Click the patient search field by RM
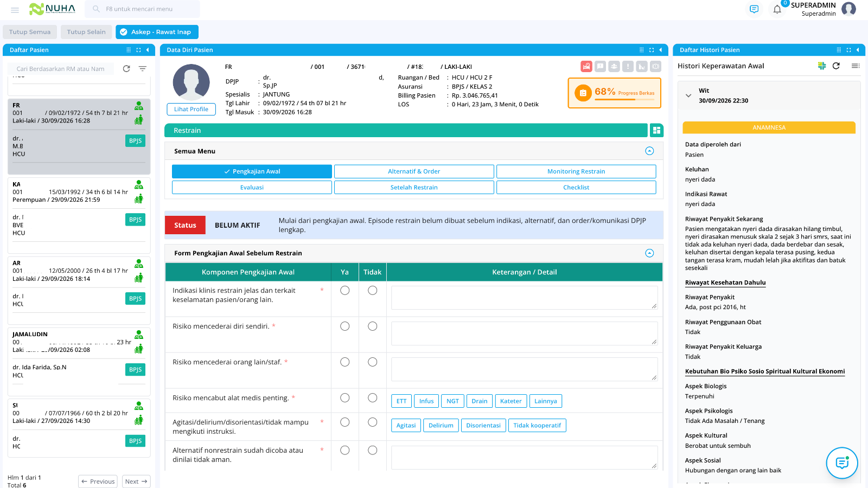868x488 pixels. [61, 69]
